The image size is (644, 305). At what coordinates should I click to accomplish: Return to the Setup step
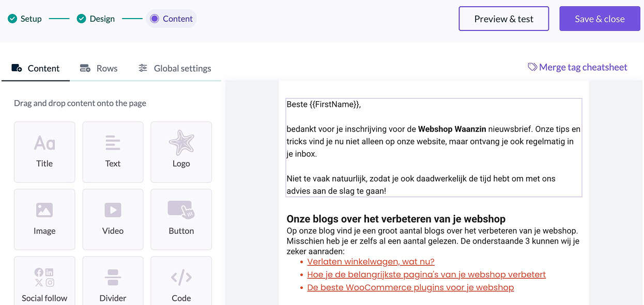(x=24, y=18)
